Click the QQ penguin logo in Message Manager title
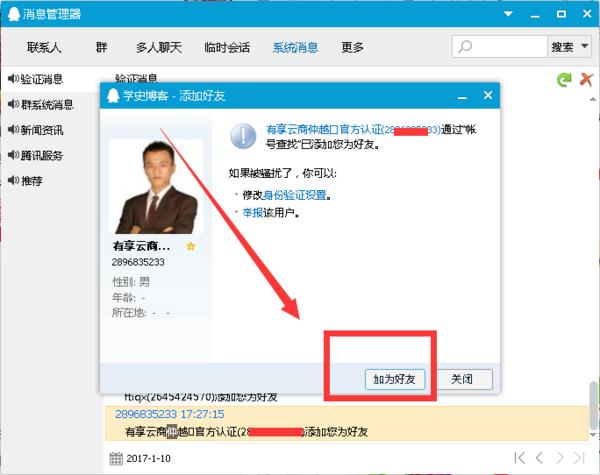The image size is (600, 475). 13,14
